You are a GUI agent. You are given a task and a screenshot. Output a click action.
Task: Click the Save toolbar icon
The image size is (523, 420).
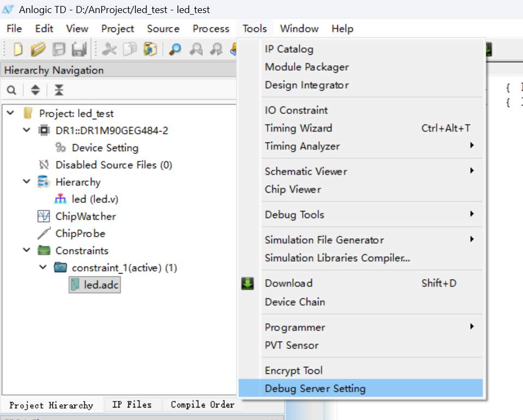click(x=59, y=49)
